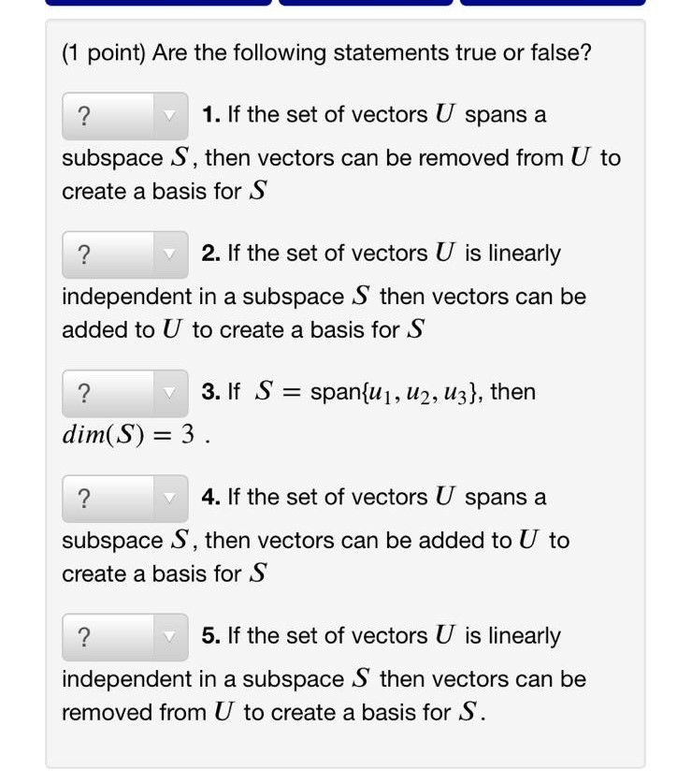This screenshot has width=677, height=784.
Task: Click the arrow icon on statement 2 selector
Action: click(170, 253)
